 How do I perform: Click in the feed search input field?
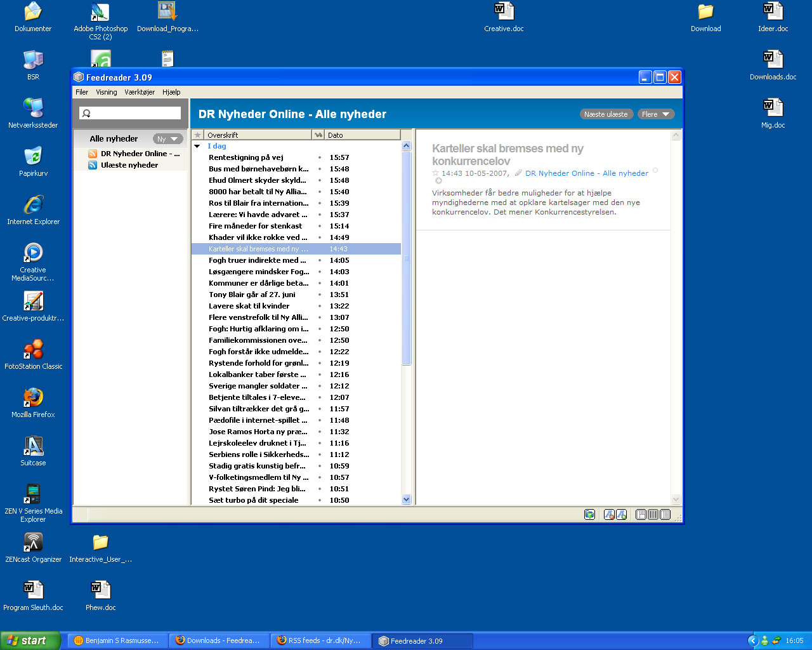click(130, 113)
